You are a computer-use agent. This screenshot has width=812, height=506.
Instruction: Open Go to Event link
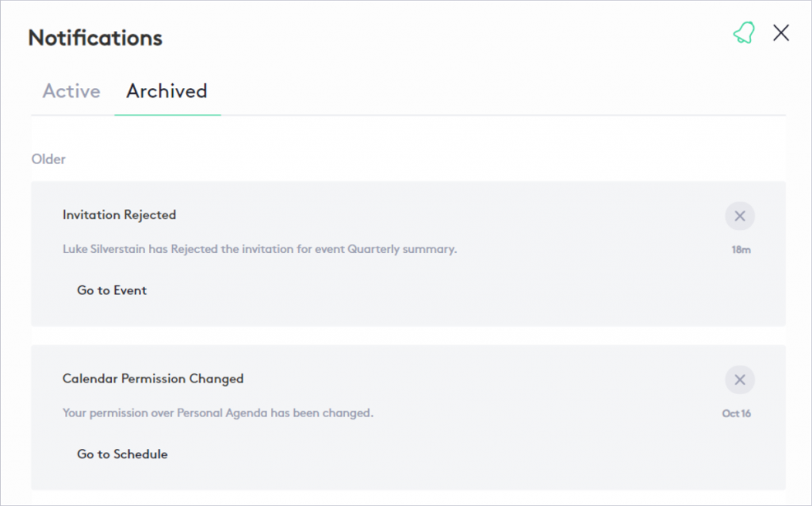point(112,290)
